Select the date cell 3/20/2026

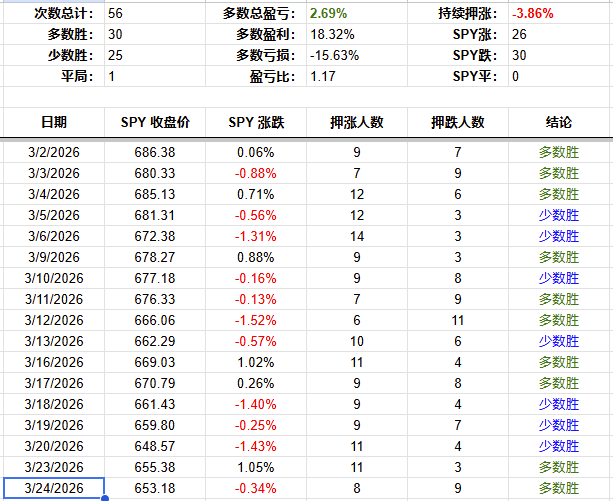tap(54, 446)
